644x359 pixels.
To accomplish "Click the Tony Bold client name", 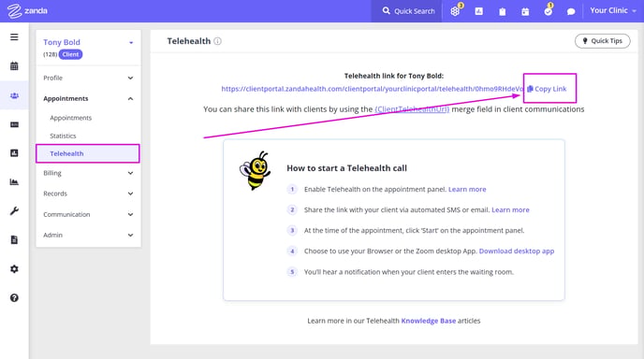I will click(62, 42).
